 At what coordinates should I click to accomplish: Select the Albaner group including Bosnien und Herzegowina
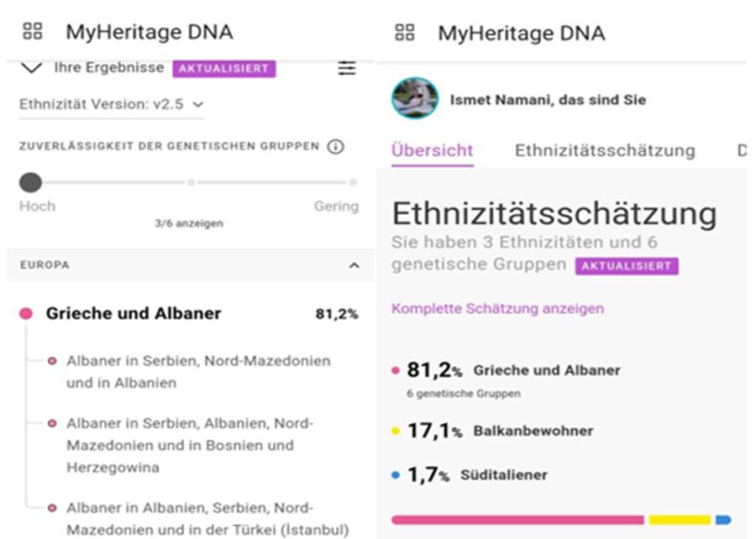click(x=190, y=445)
